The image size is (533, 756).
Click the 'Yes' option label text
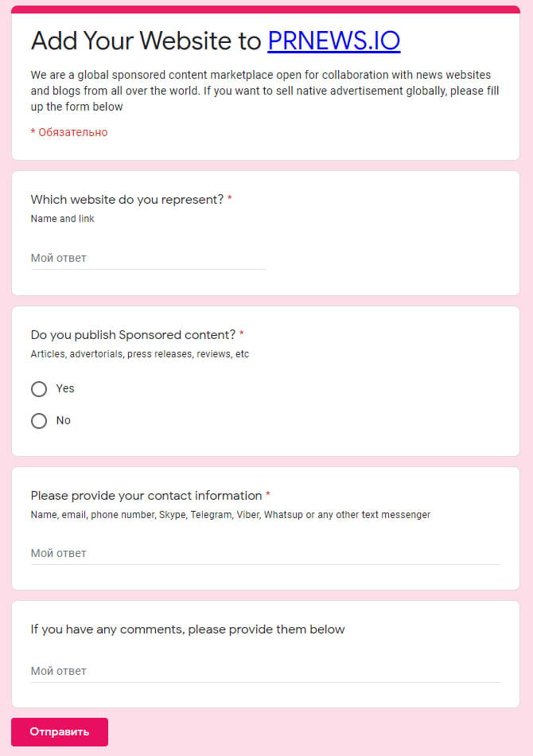pyautogui.click(x=65, y=388)
